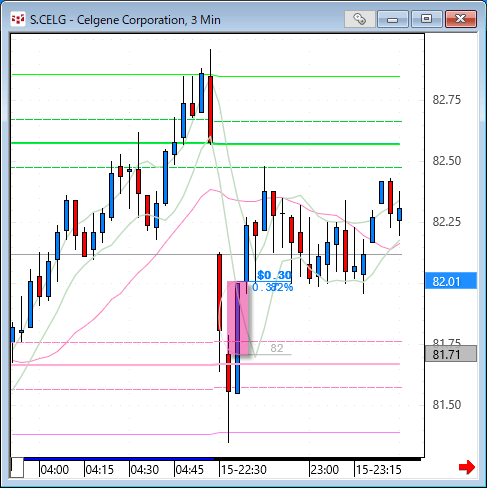Click the gray 81.71 cursor price label

pos(451,354)
